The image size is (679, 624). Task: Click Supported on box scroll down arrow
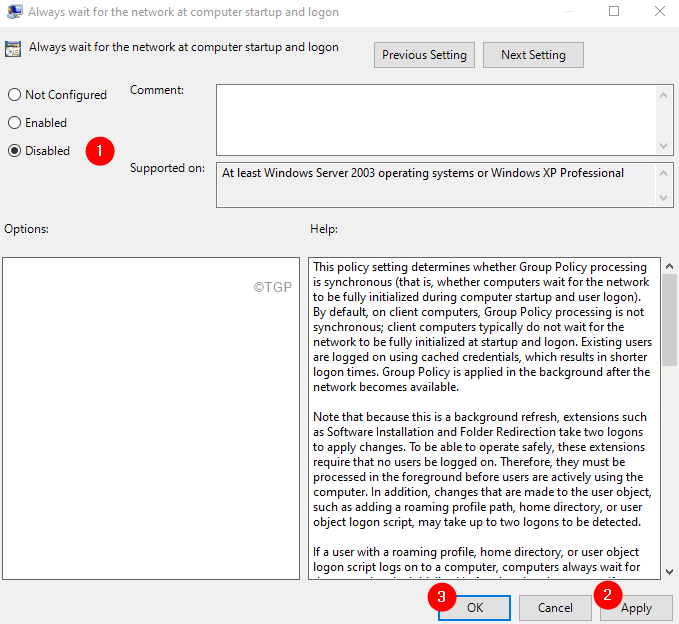663,197
